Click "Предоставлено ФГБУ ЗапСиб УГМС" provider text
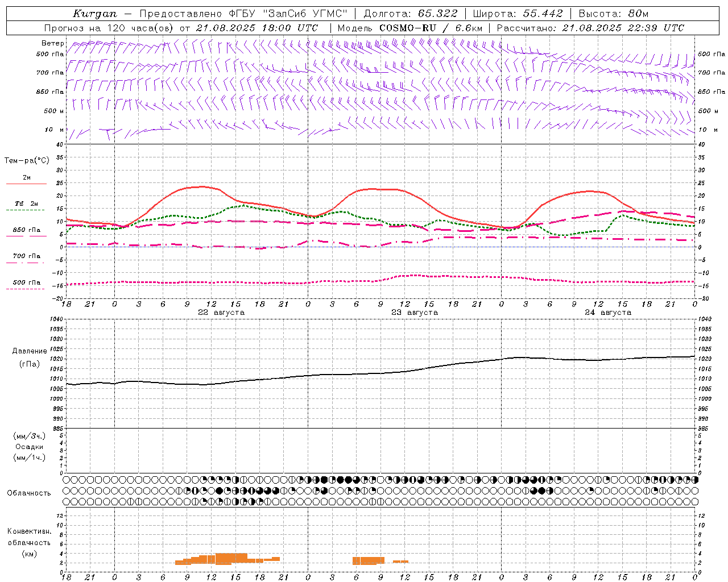This screenshot has width=728, height=582. (243, 14)
